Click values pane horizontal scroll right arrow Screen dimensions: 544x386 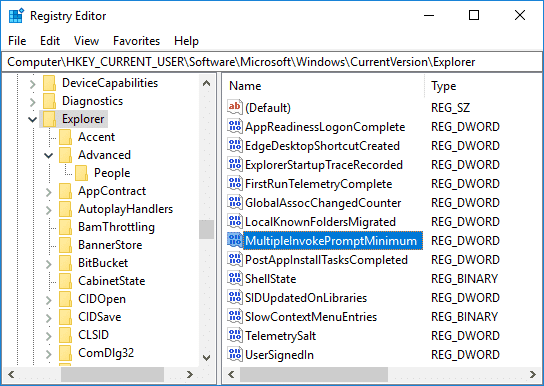(x=533, y=375)
